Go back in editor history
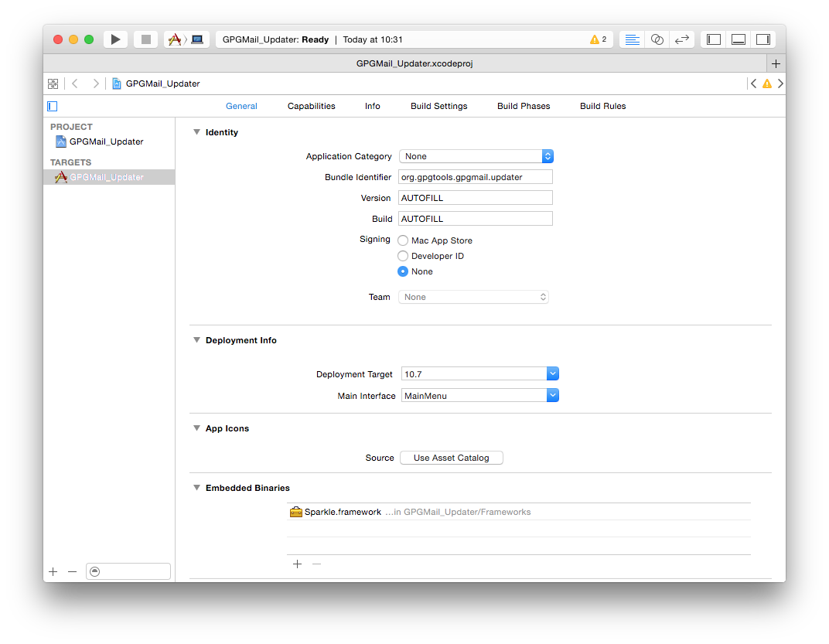 (x=75, y=83)
